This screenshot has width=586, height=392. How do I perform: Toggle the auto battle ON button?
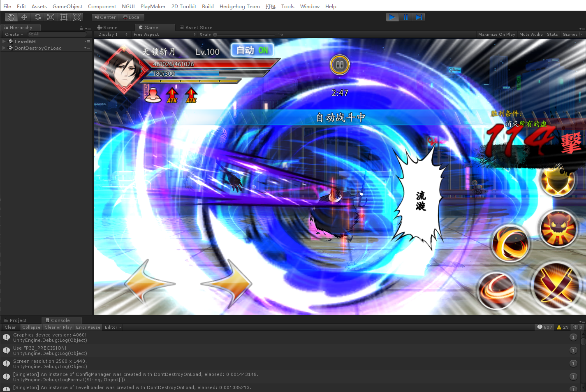coord(252,50)
